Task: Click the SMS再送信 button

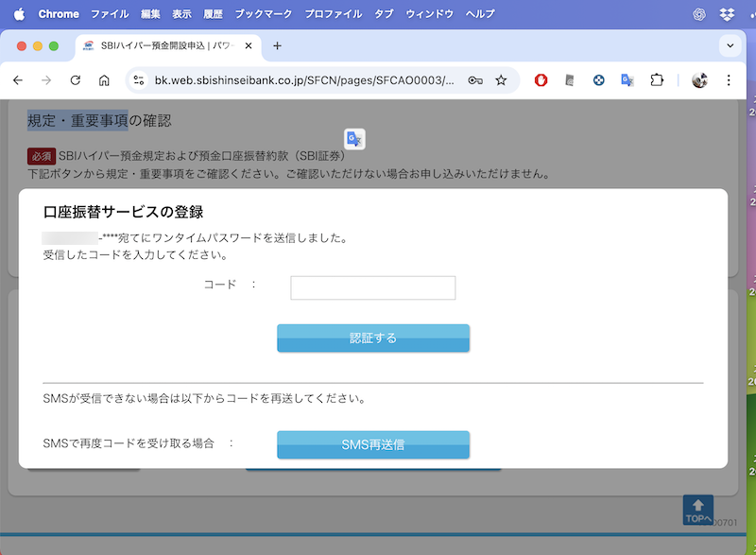Action: pyautogui.click(x=372, y=444)
